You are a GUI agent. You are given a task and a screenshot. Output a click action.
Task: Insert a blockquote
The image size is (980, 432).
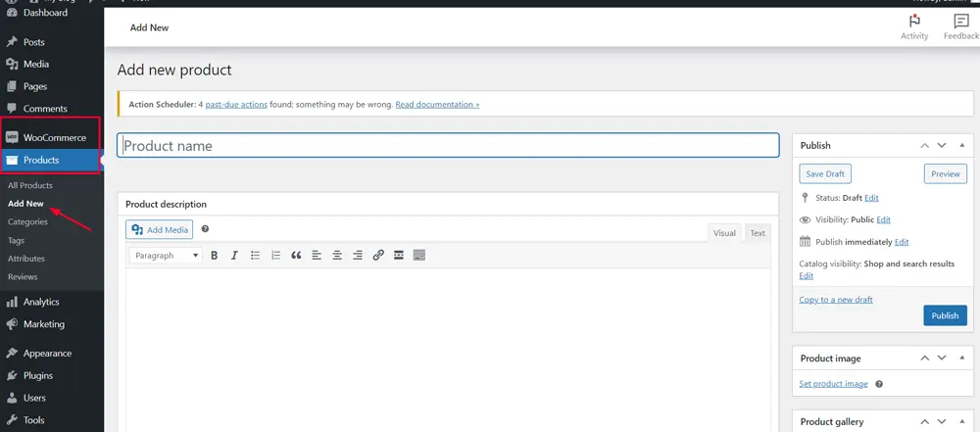(x=296, y=255)
